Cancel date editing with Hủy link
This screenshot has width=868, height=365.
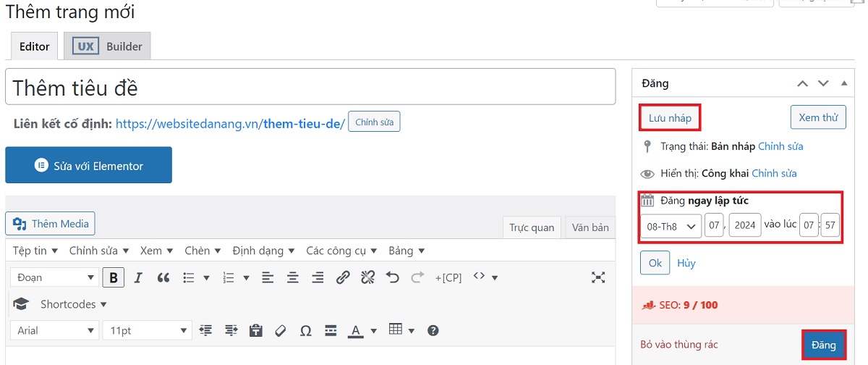click(686, 263)
